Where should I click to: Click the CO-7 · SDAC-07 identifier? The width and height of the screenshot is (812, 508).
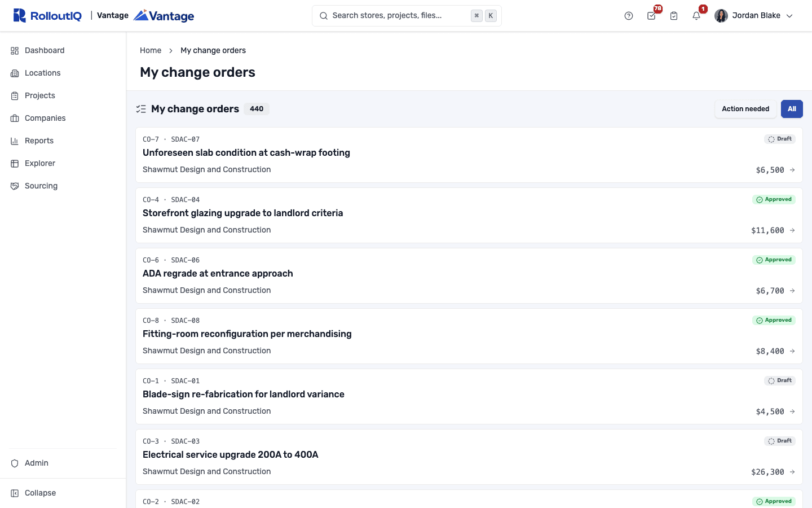pyautogui.click(x=171, y=139)
